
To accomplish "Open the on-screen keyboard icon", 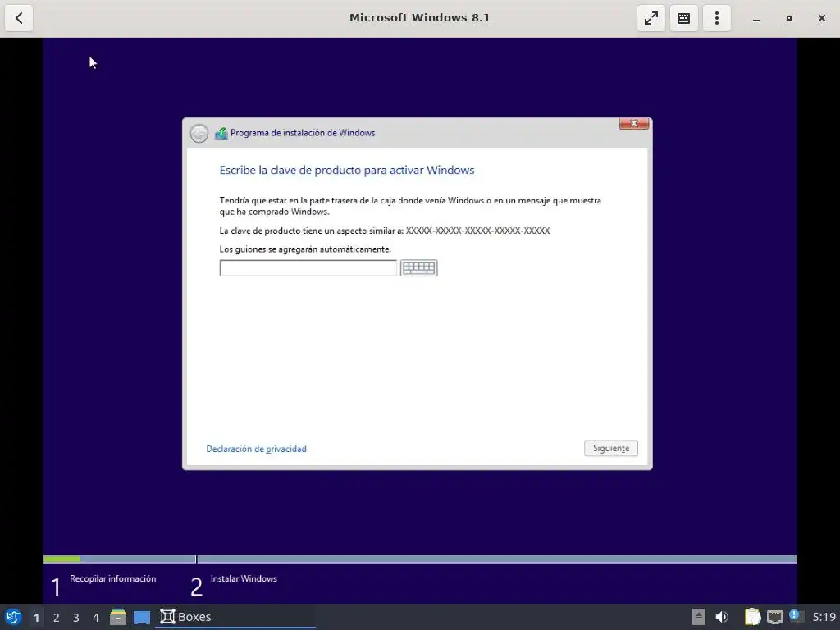I will tap(419, 268).
